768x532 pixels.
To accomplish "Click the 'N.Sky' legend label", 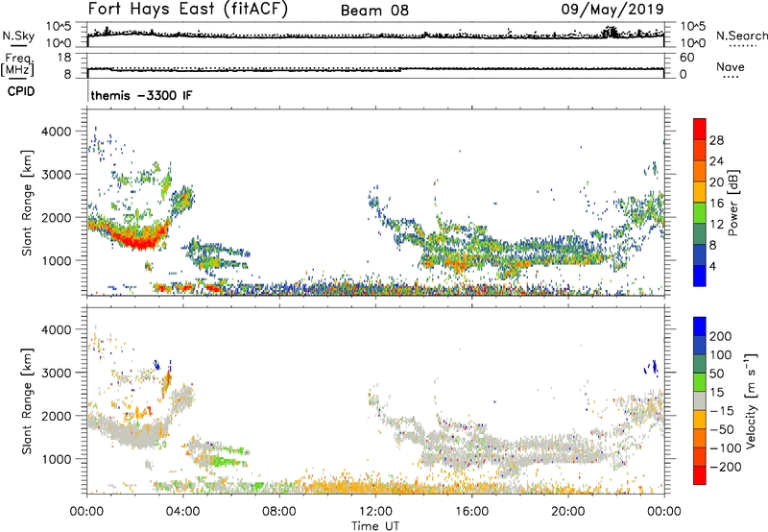I will click(18, 36).
